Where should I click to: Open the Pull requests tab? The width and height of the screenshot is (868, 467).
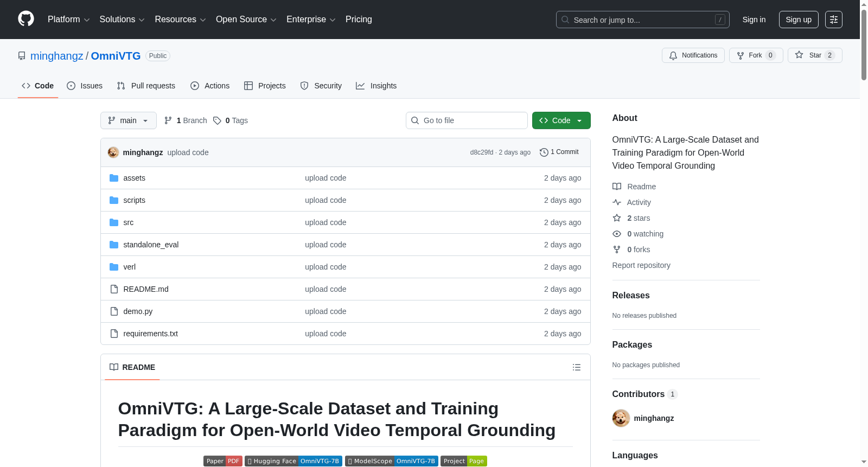tap(146, 86)
